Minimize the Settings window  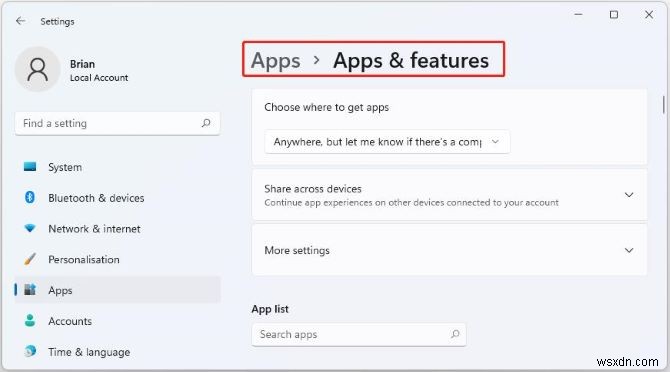pos(579,15)
